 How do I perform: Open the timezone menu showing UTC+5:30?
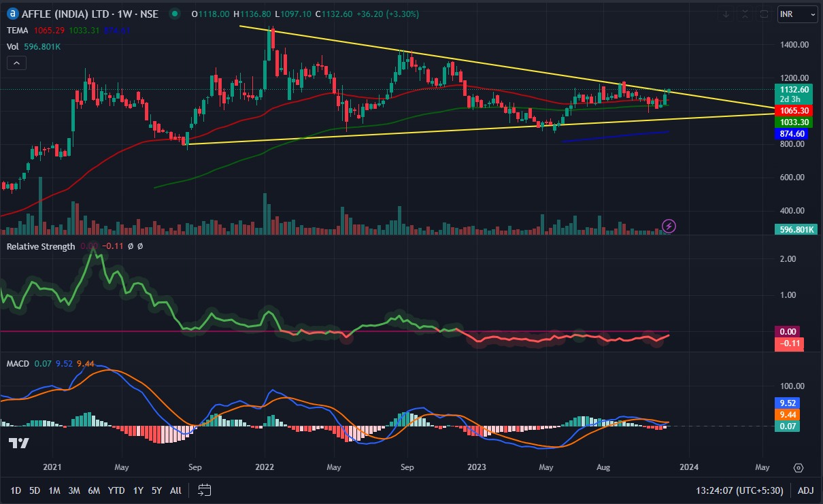click(x=739, y=490)
